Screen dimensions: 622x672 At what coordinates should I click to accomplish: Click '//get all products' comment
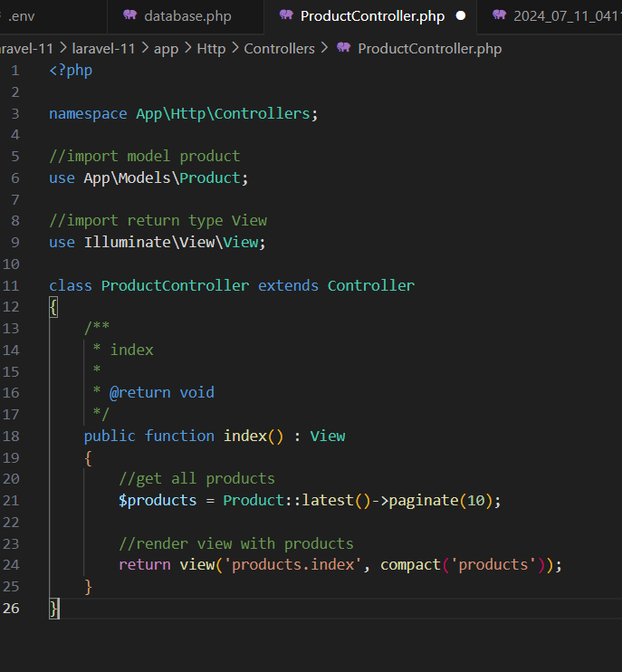(x=197, y=479)
